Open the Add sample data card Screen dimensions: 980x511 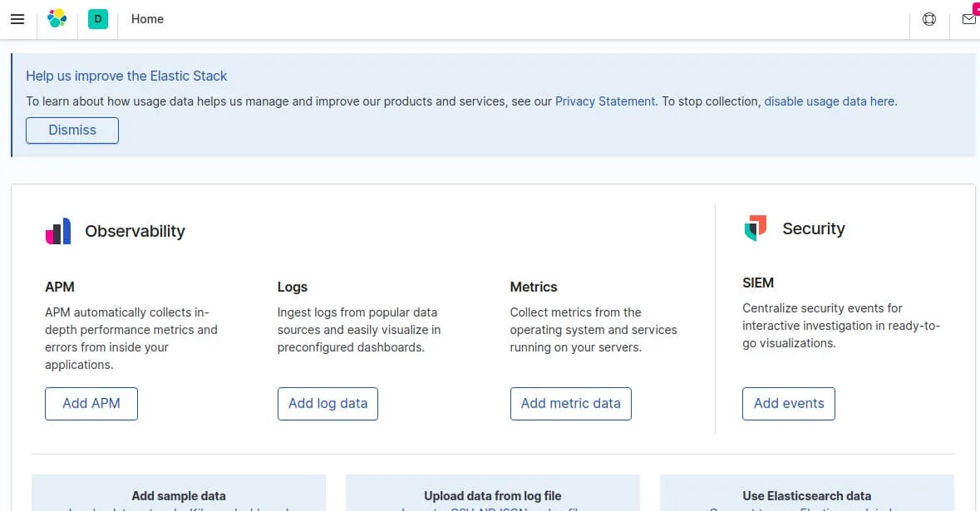179,493
